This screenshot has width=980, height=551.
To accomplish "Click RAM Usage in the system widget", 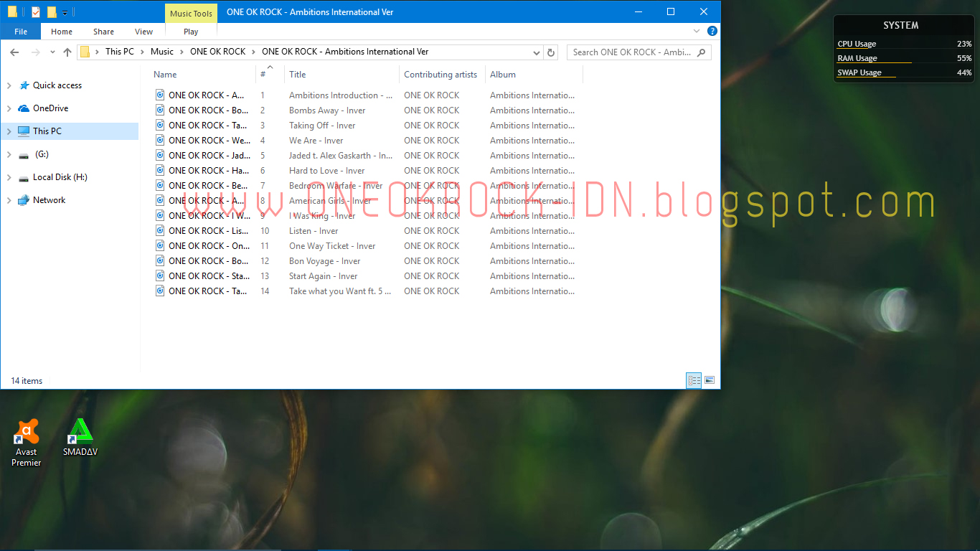I will 857,58.
